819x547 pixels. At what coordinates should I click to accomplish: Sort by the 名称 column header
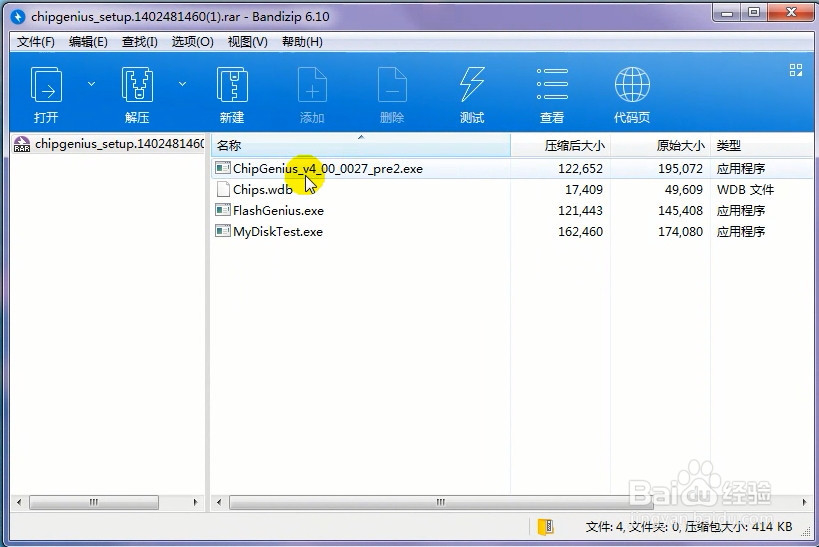(360, 145)
